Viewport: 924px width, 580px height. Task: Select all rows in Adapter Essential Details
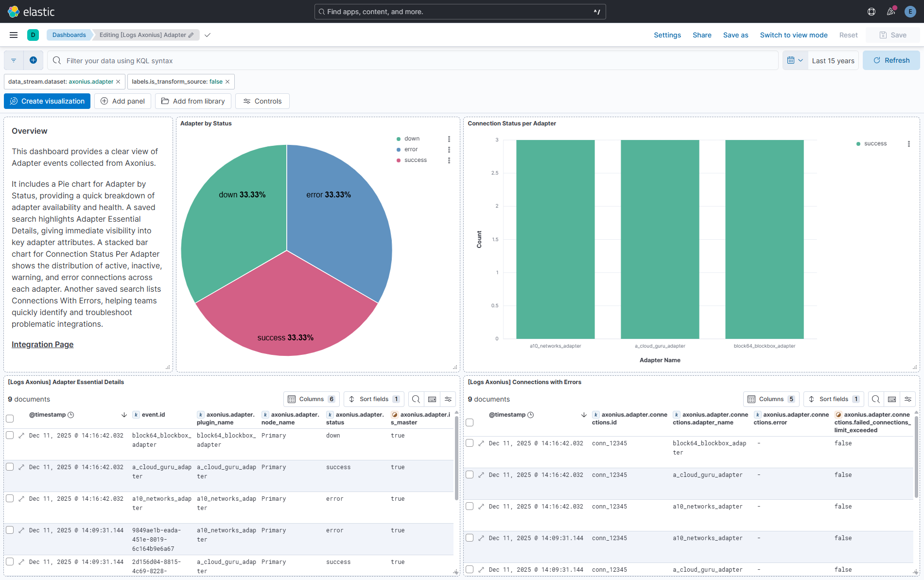10,419
